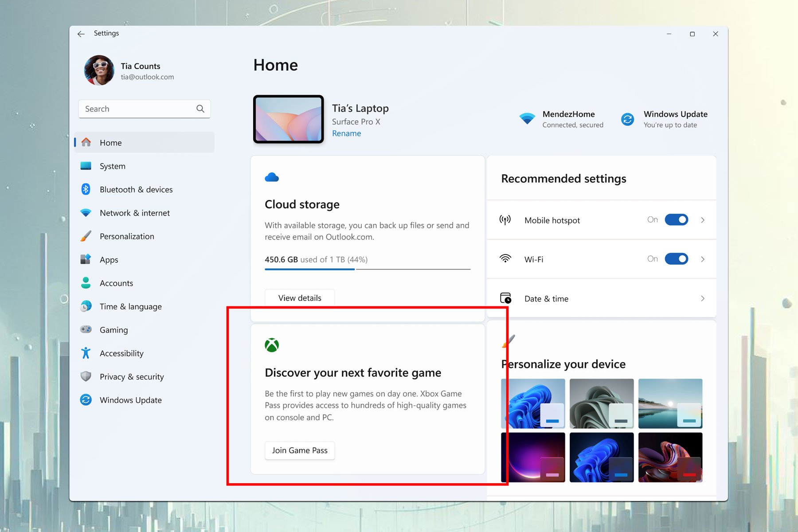798x532 pixels.
Task: Open the Home page in sidebar
Action: 145,142
